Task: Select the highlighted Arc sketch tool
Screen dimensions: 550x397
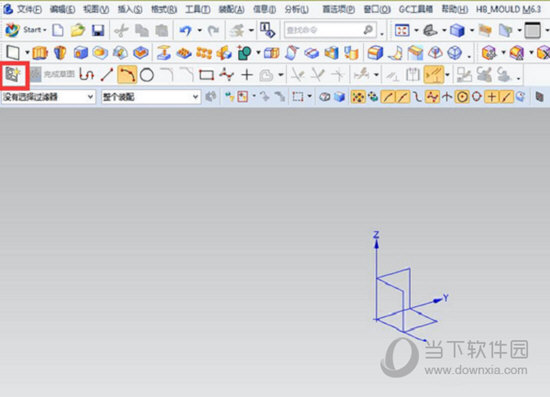Action: tap(127, 74)
